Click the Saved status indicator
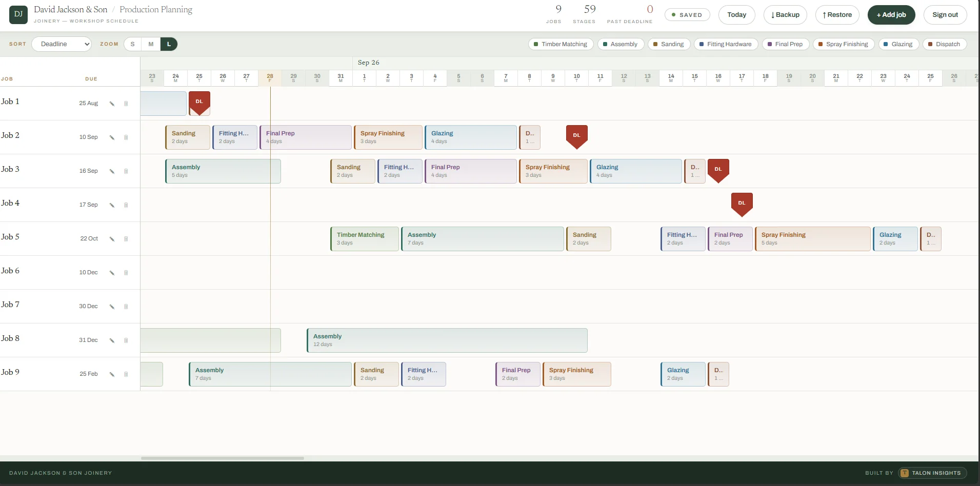 tap(687, 15)
